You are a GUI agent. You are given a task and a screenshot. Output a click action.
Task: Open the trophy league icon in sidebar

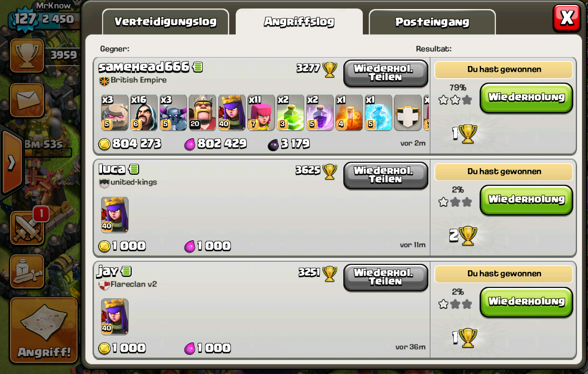27,56
